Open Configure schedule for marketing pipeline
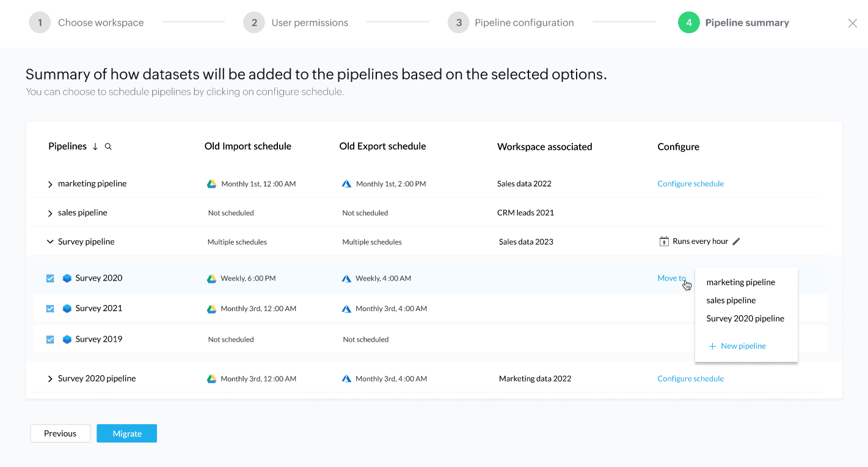Viewport: 868px width, 467px height. pyautogui.click(x=690, y=184)
